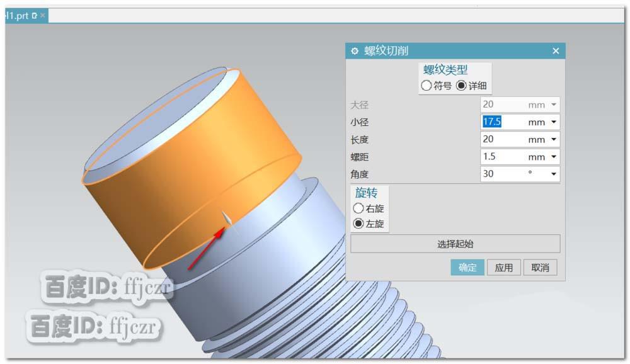This screenshot has height=364, width=630.
Task: Click the 角度 value field showing 30
Action: pyautogui.click(x=498, y=174)
